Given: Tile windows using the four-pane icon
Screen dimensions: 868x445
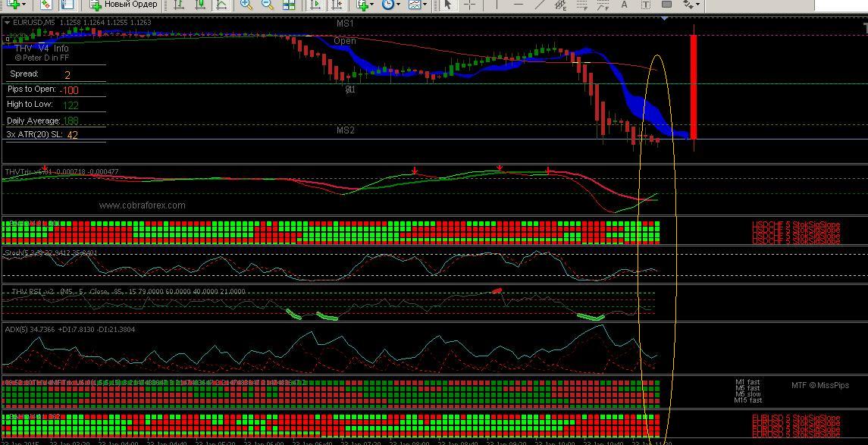Looking at the screenshot, I should [x=288, y=5].
